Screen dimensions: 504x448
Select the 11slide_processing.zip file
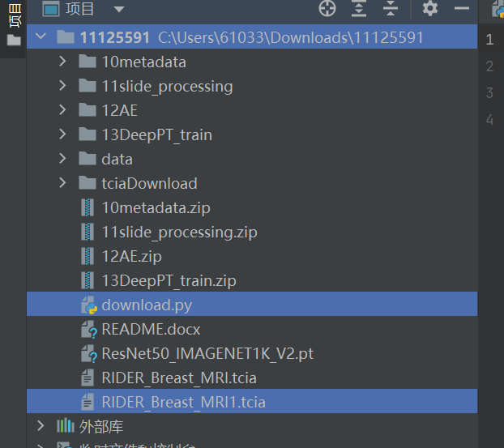(x=179, y=233)
